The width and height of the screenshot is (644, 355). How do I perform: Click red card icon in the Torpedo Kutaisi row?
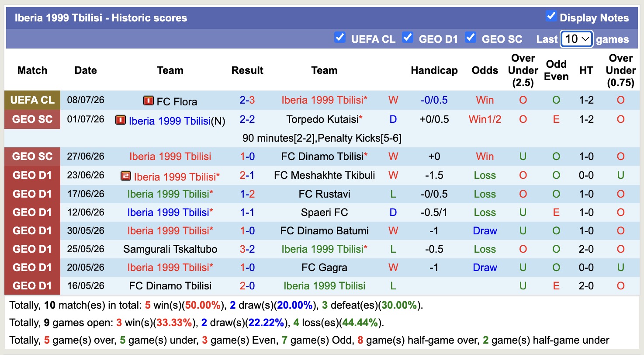coord(121,120)
